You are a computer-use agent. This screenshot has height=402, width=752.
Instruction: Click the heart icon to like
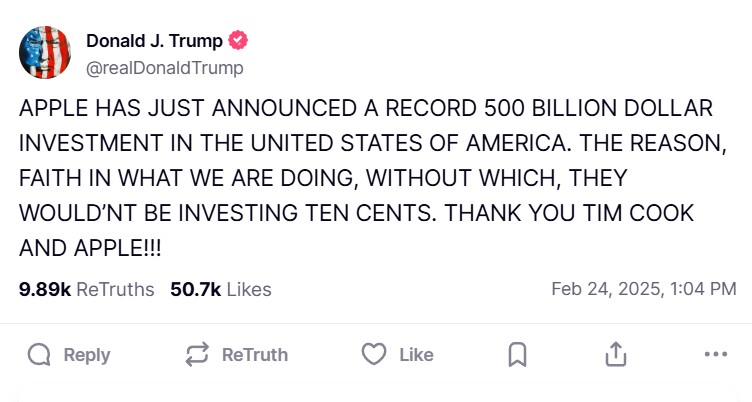click(373, 355)
